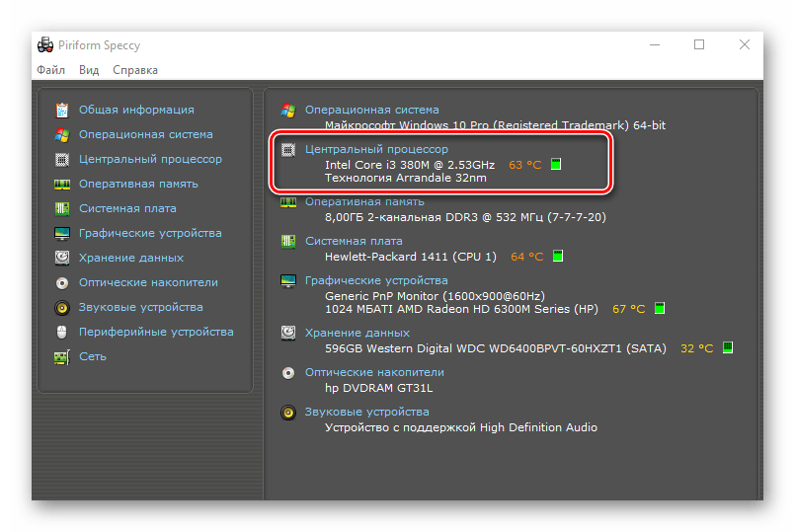This screenshot has height=532, width=795.
Task: Select the Графические устройства sidebar icon
Action: point(62,234)
